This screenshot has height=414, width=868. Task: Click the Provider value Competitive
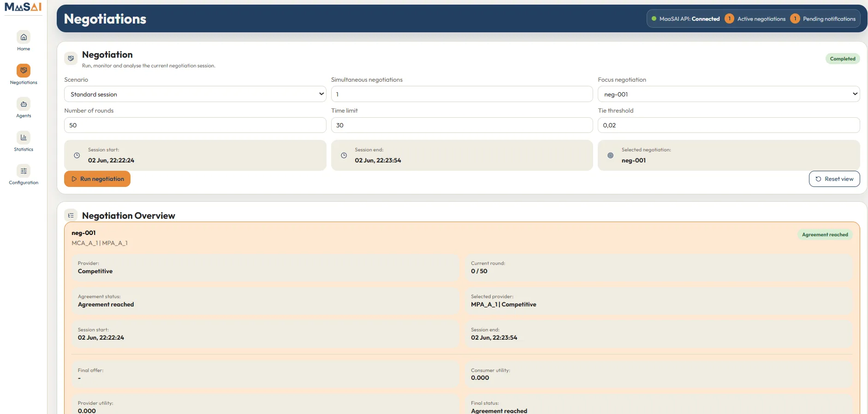tap(95, 271)
